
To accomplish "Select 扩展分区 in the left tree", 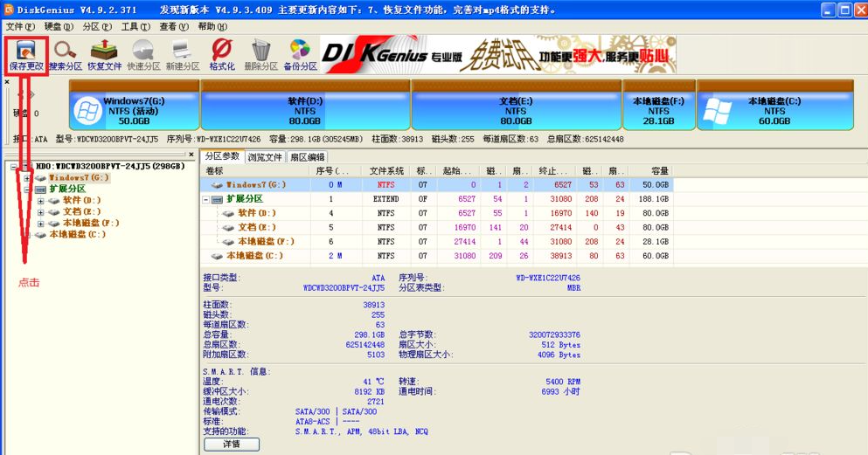I will pyautogui.click(x=67, y=190).
